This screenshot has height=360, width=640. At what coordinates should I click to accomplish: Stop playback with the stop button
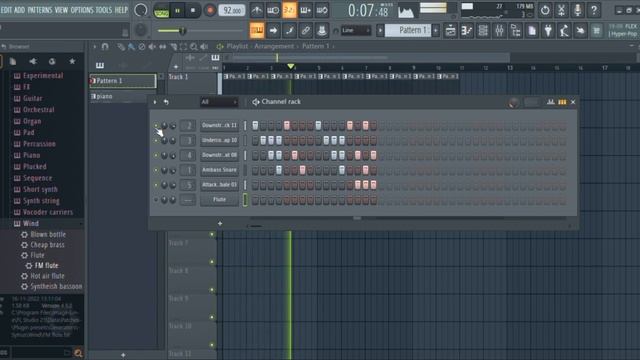(193, 10)
